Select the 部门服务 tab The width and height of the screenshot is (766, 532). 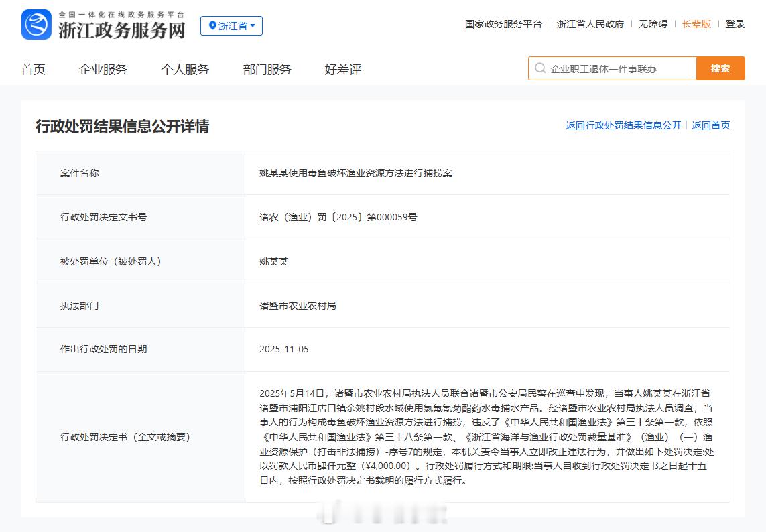(266, 69)
